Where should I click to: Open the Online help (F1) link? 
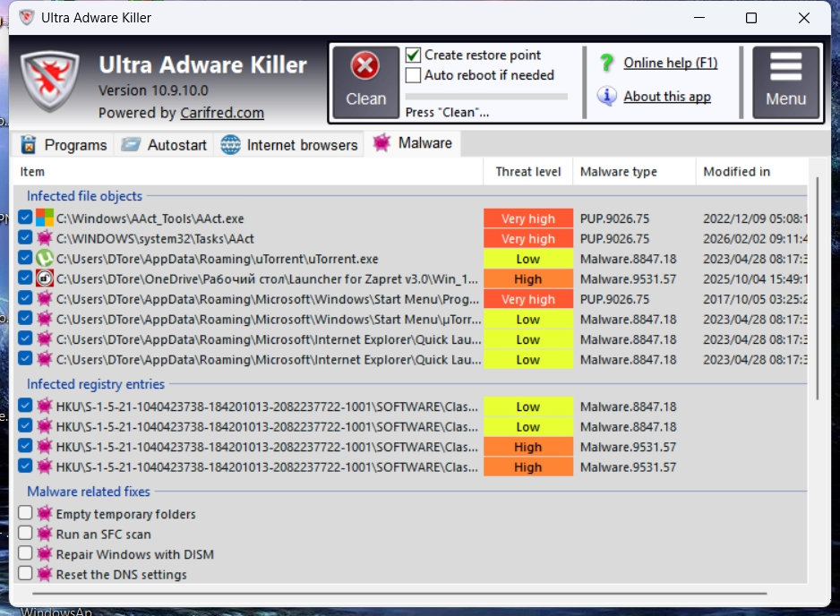pyautogui.click(x=670, y=63)
